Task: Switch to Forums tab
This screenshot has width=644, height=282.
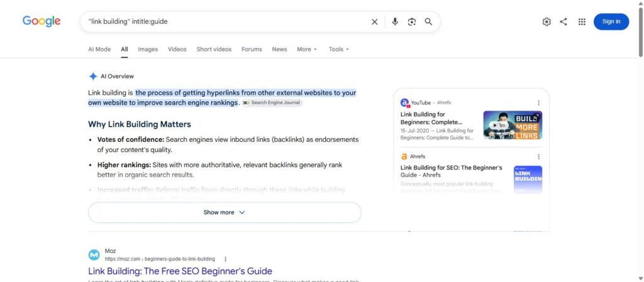Action: coord(252,49)
